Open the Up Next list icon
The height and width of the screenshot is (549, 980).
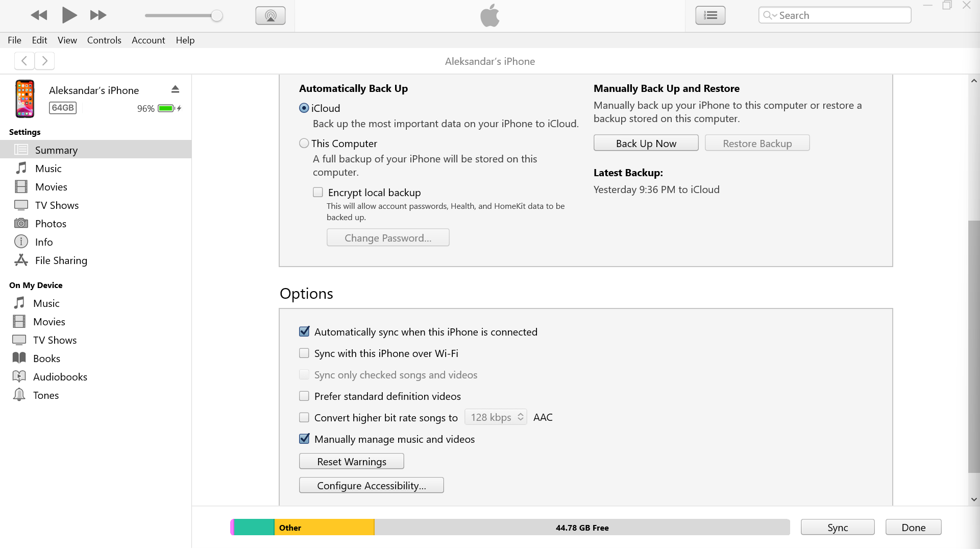710,15
